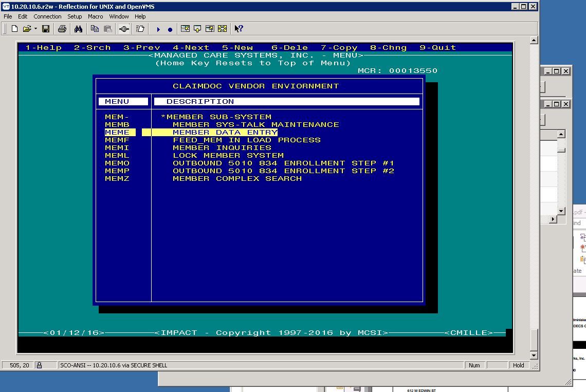Expand the Open button dropdown arrow
The image size is (586, 392).
tap(35, 29)
